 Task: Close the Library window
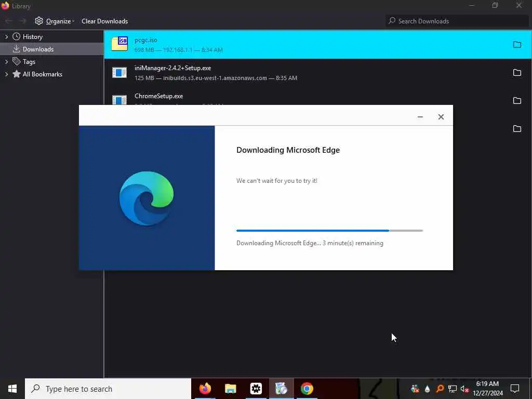pyautogui.click(x=519, y=5)
